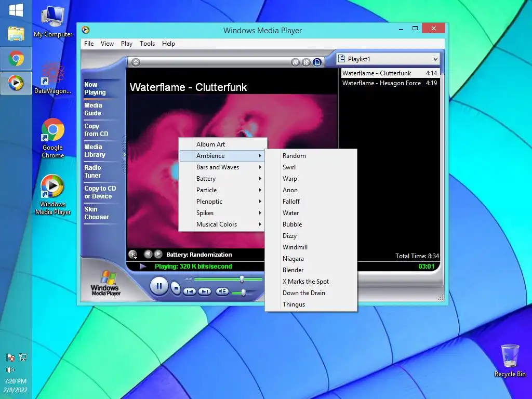
Task: Expand the Spikes submenu
Action: (222, 212)
